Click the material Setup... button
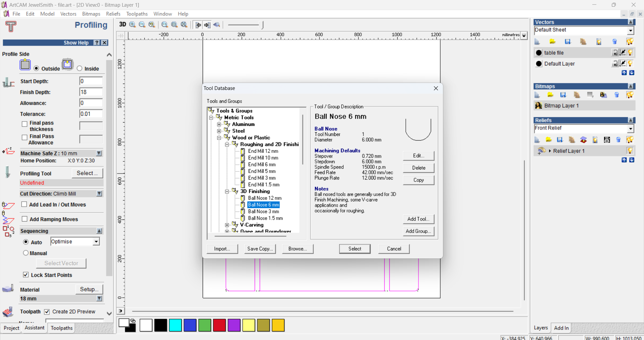Image resolution: width=644 pixels, height=340 pixels. coord(89,289)
